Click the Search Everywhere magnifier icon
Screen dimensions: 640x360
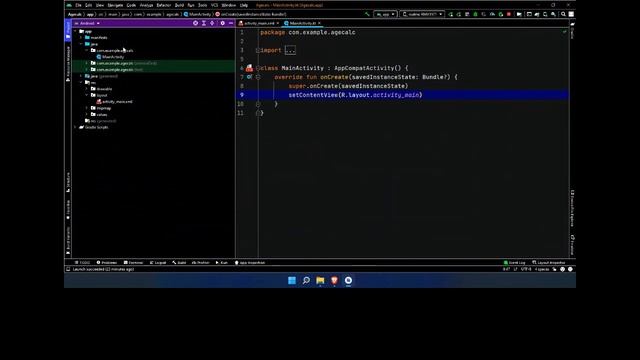point(563,14)
